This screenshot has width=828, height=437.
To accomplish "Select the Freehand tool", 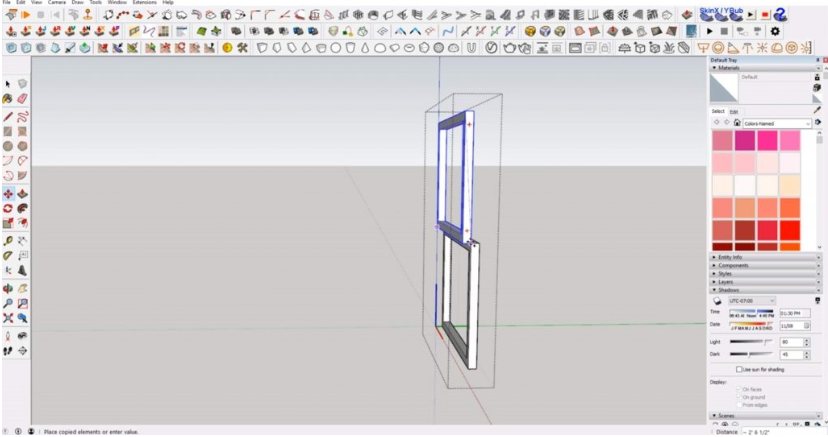I will [22, 117].
